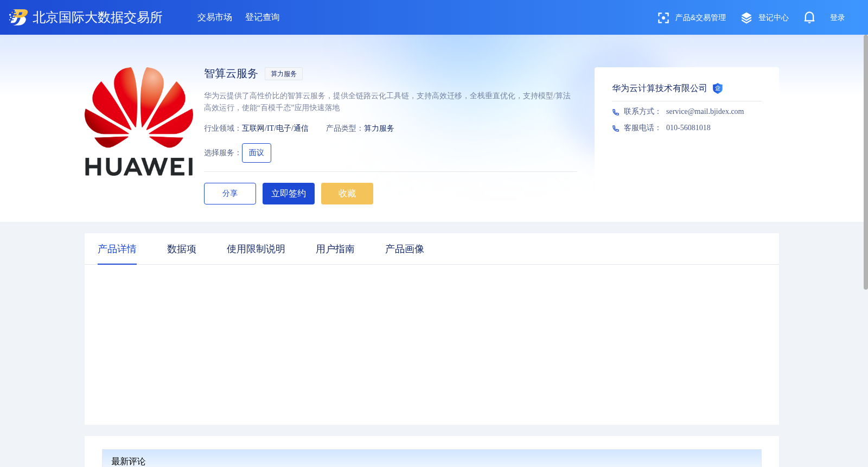Screen dimensions: 868x467
Task: Click the phone icon beside 联系方式
Action: [616, 112]
